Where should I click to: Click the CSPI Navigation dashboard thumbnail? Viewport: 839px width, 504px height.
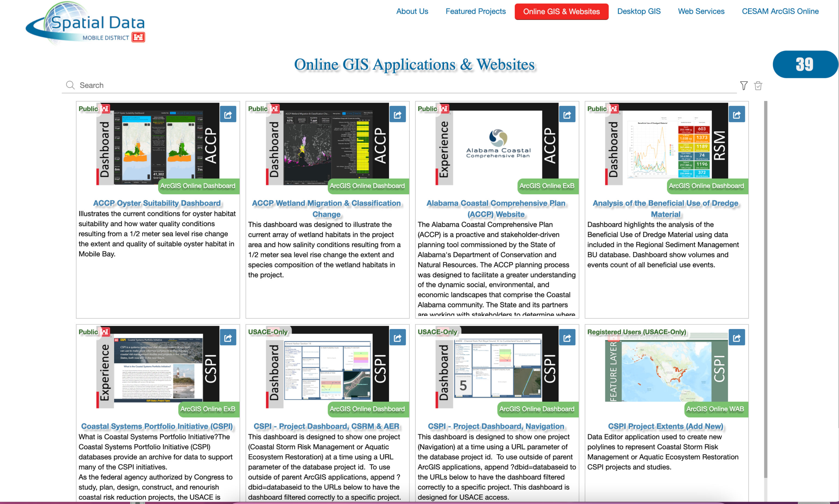[497, 367]
